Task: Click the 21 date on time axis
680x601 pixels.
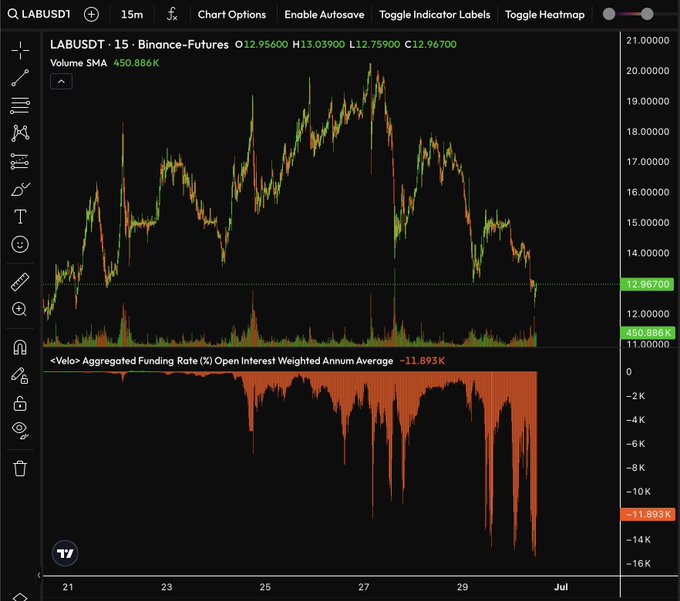Action: point(68,587)
